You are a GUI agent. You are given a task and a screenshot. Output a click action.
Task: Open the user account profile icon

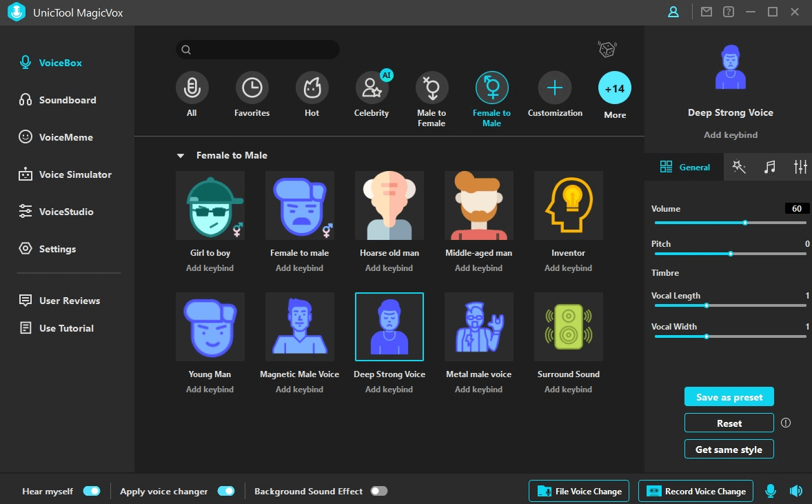[673, 12]
